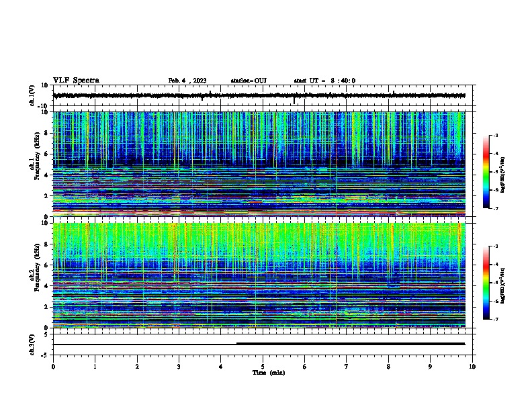Click the step in the ch.3 trace
Image resolution: width=532 pixels, height=411 pixels.
pyautogui.click(x=236, y=344)
